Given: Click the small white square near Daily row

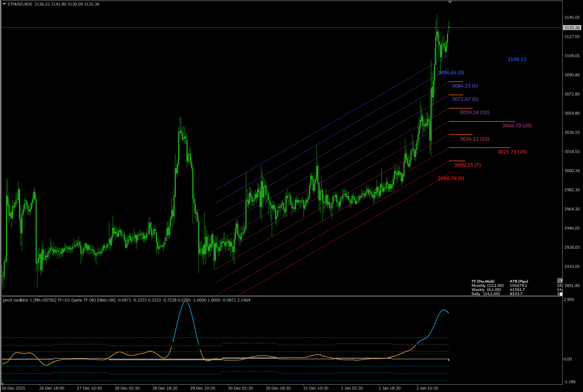Looking at the screenshot, I should pyautogui.click(x=561, y=294).
